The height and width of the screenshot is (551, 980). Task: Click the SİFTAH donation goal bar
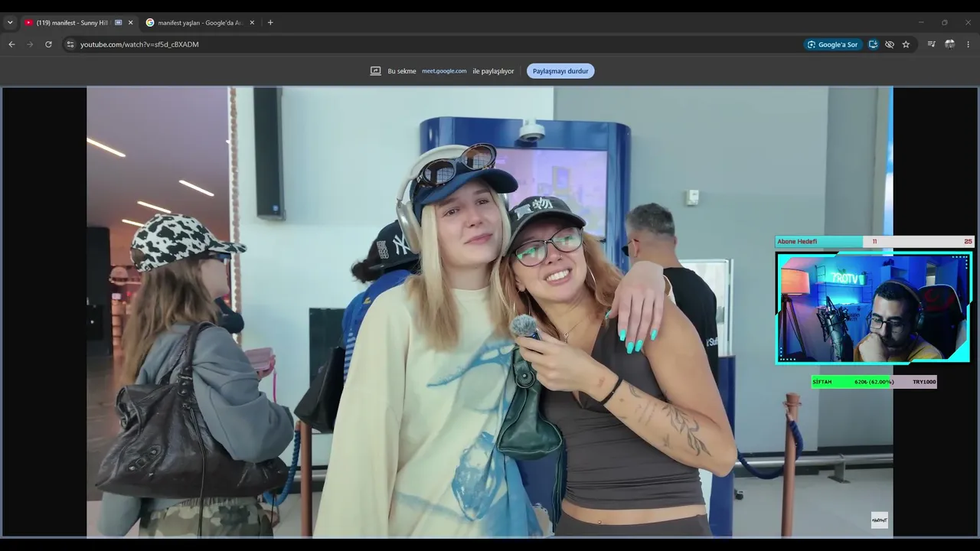coord(874,382)
